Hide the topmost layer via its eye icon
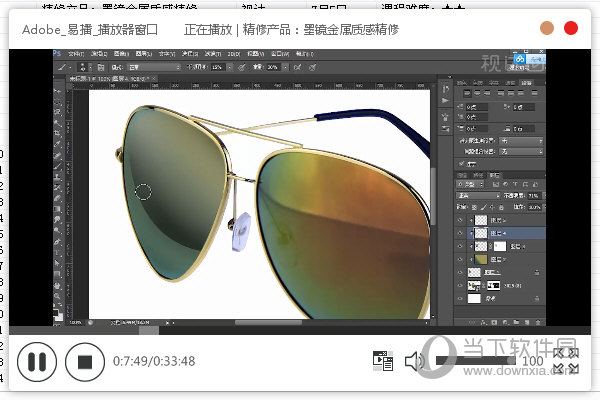This screenshot has height=400, width=600. tap(460, 220)
